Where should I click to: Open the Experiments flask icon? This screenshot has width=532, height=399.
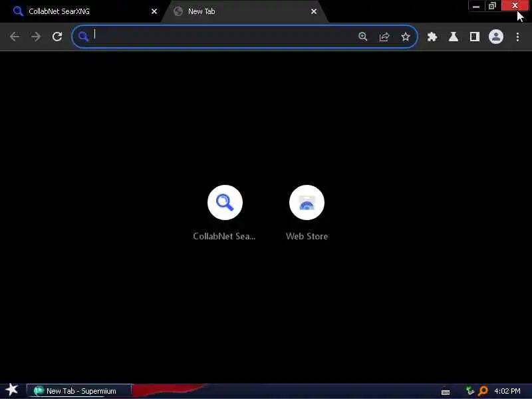click(x=454, y=37)
